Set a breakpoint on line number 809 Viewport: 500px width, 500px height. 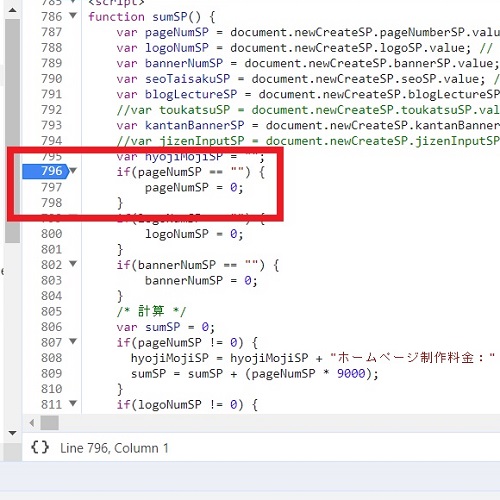coord(52,373)
